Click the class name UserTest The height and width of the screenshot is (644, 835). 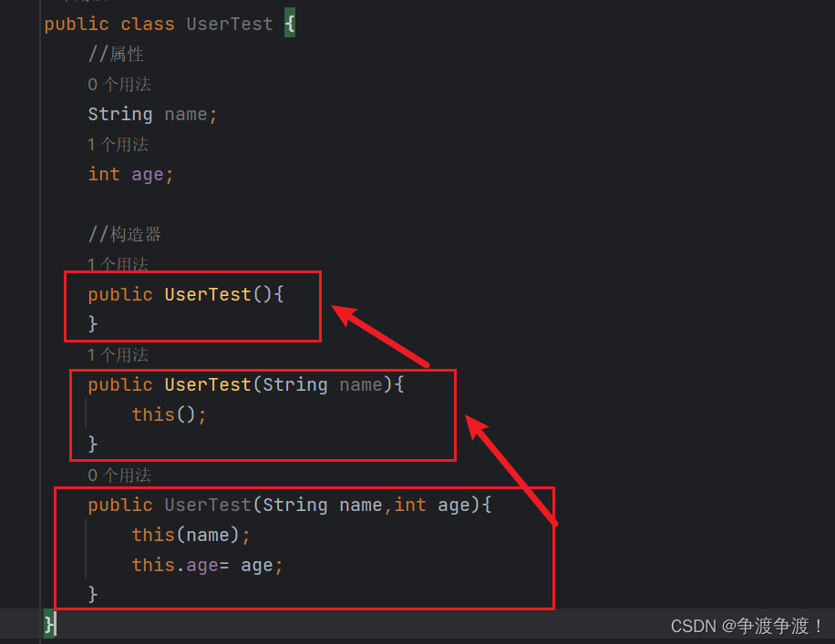coord(229,24)
